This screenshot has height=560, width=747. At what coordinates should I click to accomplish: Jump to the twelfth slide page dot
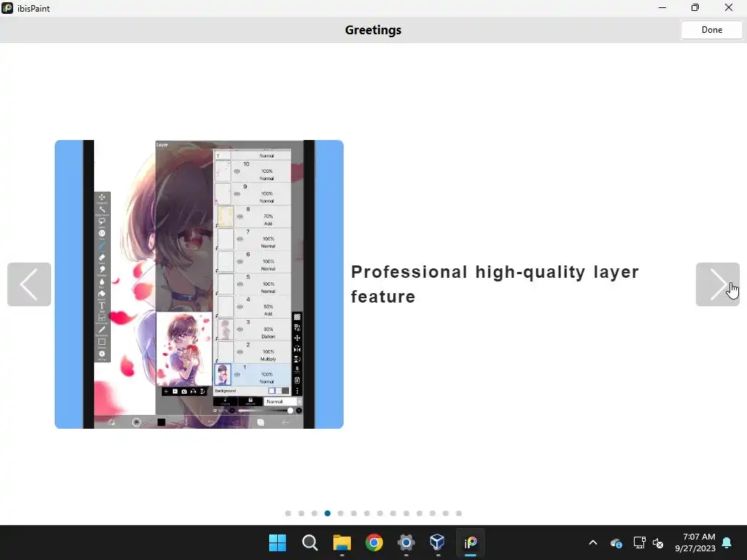click(x=433, y=513)
